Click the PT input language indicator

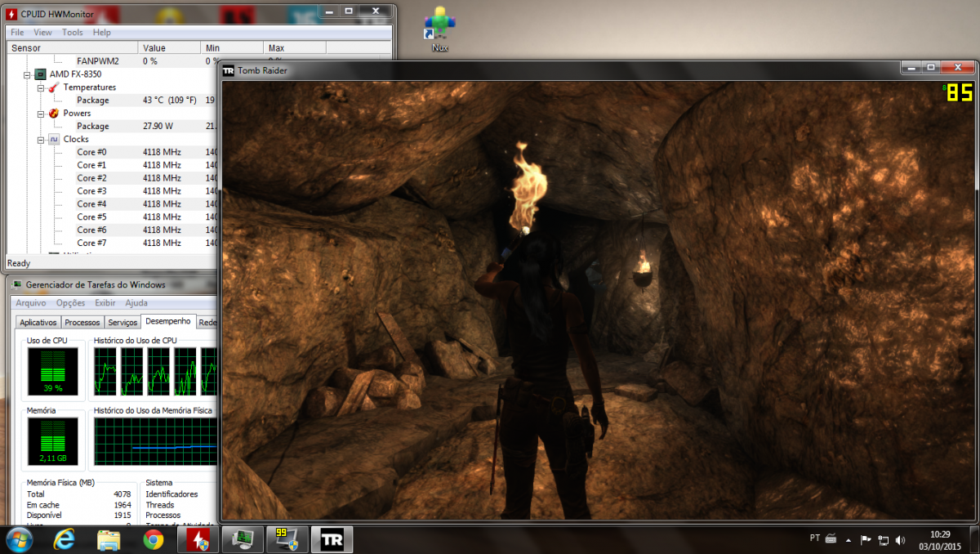click(815, 538)
